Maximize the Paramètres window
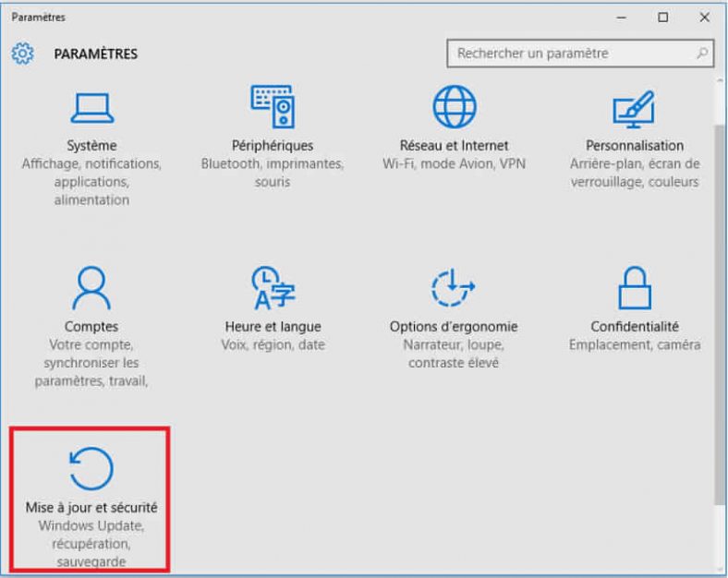728x578 pixels. click(x=663, y=18)
